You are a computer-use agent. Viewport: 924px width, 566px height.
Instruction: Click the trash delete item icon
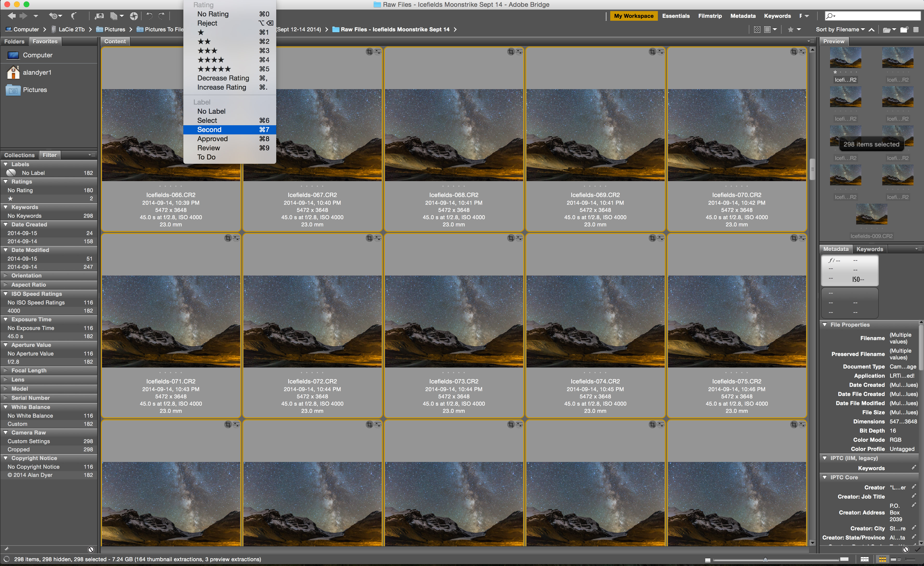(x=915, y=29)
